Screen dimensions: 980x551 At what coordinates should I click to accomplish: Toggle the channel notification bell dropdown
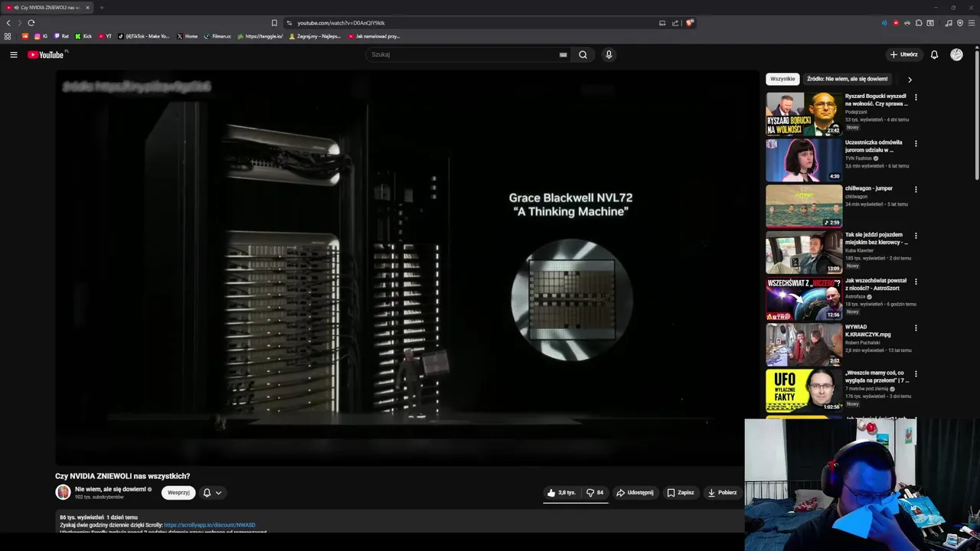(212, 493)
